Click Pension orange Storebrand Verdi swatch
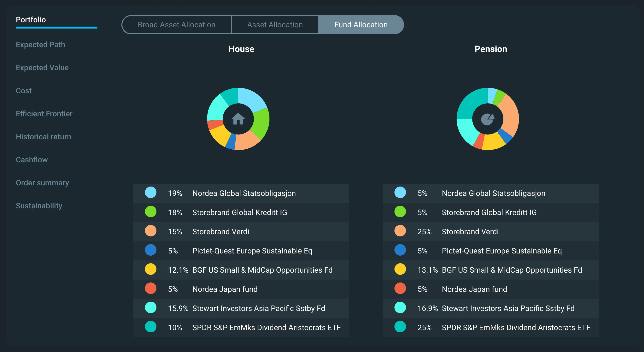Viewport: 644px width, 352px height. tap(400, 231)
